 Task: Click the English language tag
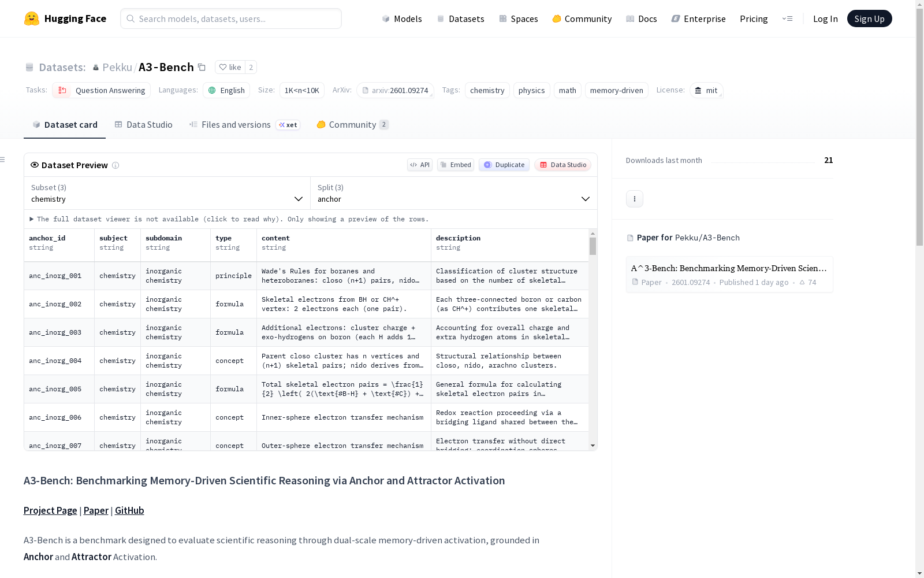pos(226,90)
